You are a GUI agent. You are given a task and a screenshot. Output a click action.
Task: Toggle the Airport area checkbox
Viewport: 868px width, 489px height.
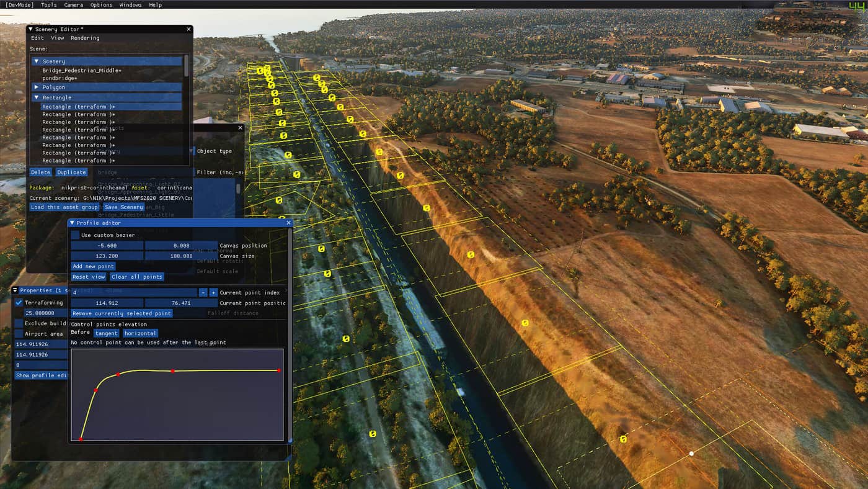(x=19, y=333)
